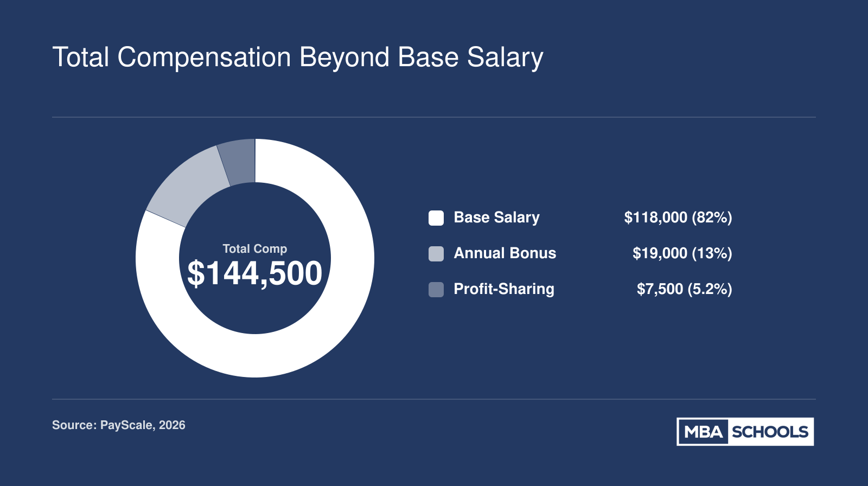Viewport: 868px width, 486px height.
Task: Click the "Source: PayScale, 2026" footnote
Action: click(119, 425)
